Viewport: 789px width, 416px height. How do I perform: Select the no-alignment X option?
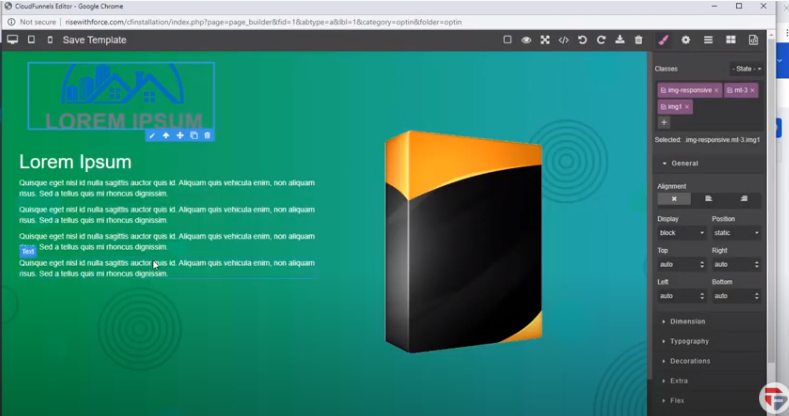click(674, 199)
